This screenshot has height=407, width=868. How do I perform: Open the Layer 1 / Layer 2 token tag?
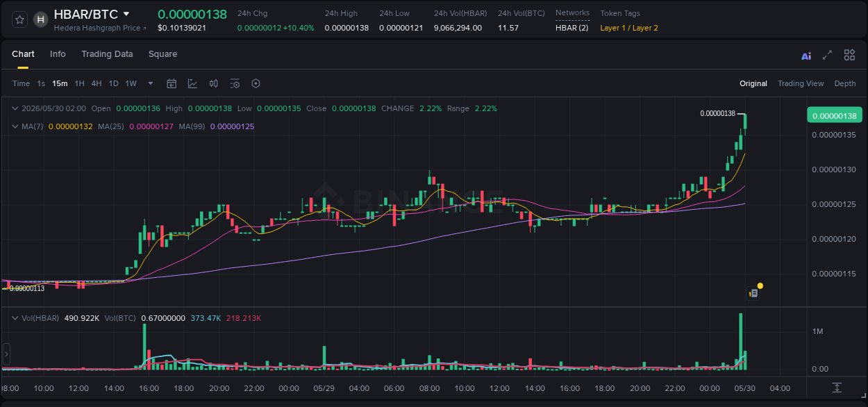click(x=629, y=28)
